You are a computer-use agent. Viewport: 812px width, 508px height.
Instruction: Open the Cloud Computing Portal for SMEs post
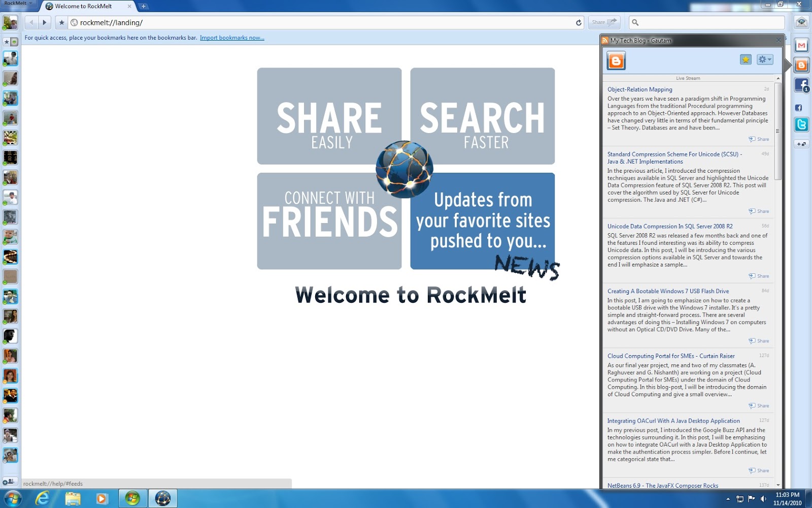point(671,356)
